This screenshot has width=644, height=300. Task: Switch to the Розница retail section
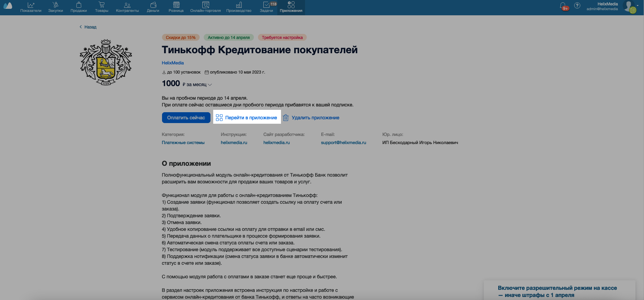(176, 7)
